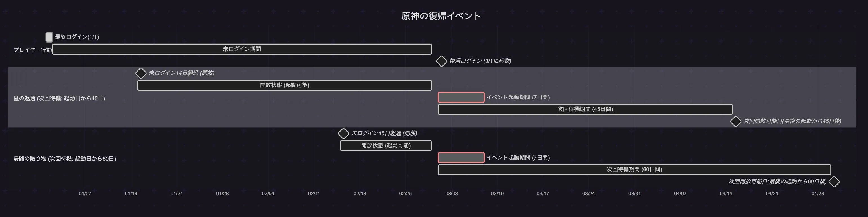Select the 次回待機期間 (60日間) bar
The height and width of the screenshot is (217, 868).
click(634, 169)
